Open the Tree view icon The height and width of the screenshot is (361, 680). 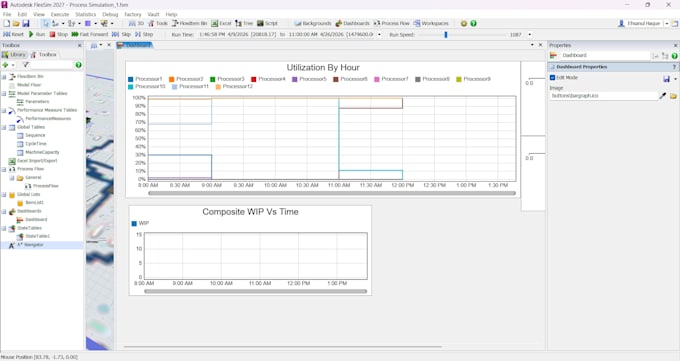244,23
